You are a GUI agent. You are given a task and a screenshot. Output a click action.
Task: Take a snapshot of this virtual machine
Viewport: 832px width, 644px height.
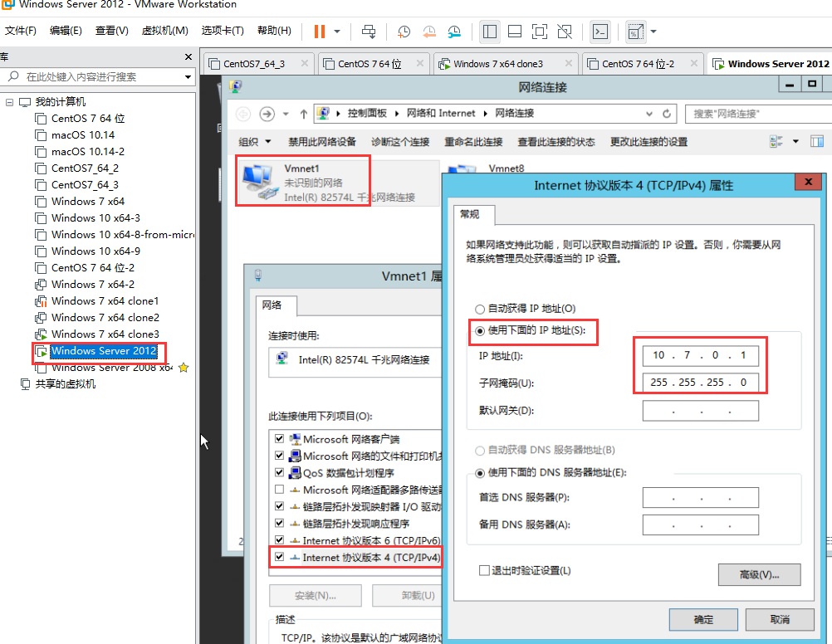pos(404,32)
